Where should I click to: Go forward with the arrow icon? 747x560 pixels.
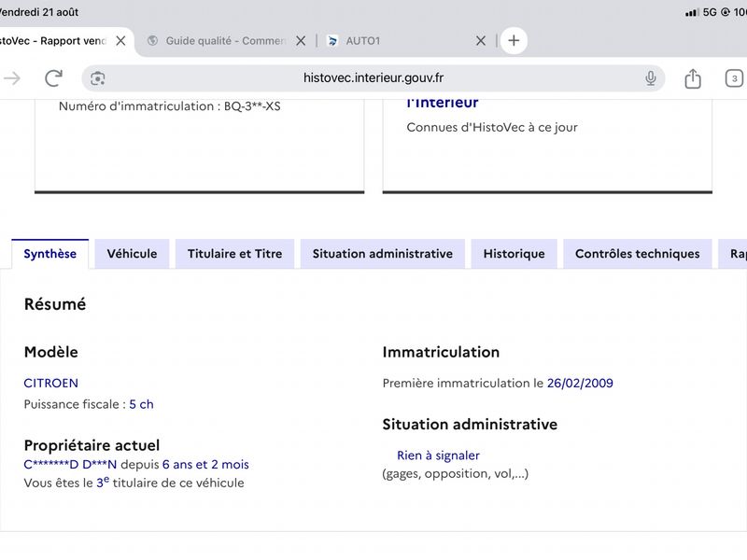pos(12,78)
